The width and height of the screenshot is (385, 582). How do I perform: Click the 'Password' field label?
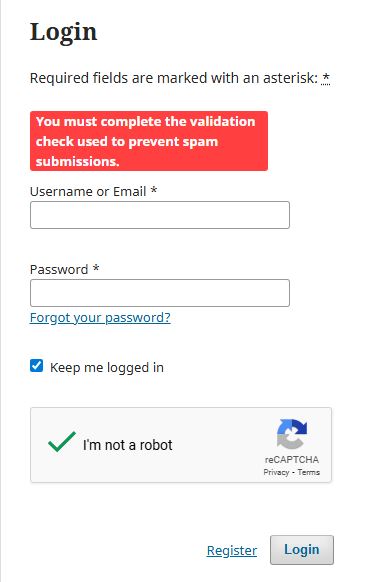59,269
